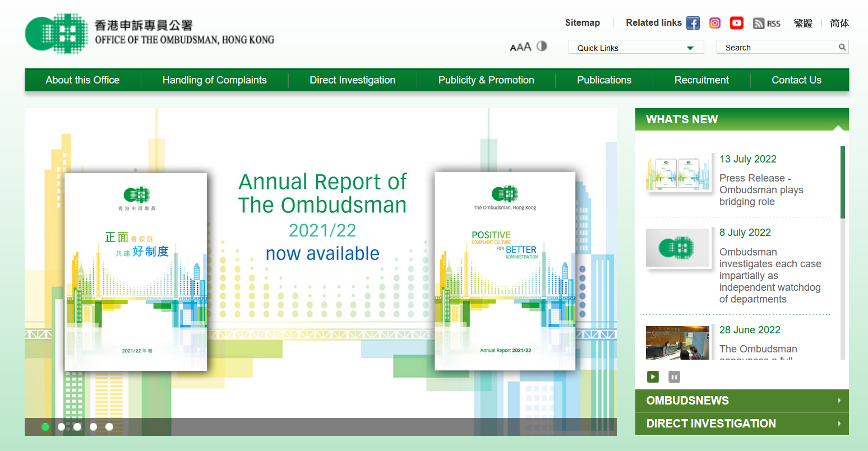
Task: Pause the What's New auto-scroll
Action: tap(674, 376)
